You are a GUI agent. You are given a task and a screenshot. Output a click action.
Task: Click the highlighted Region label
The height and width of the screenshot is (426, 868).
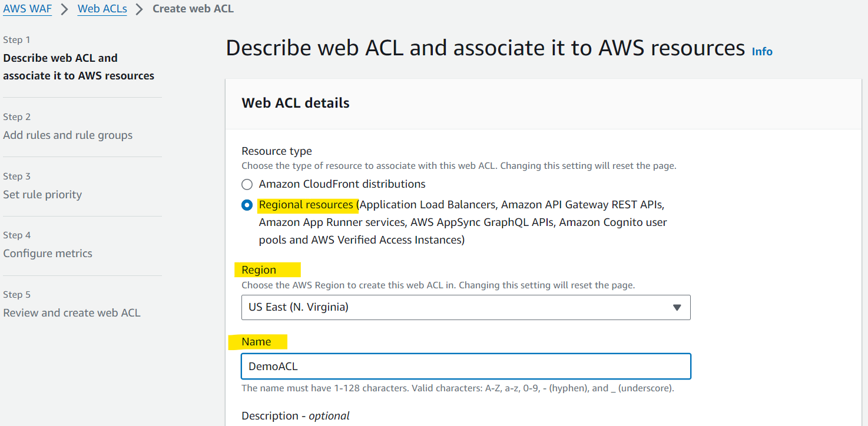pos(259,269)
